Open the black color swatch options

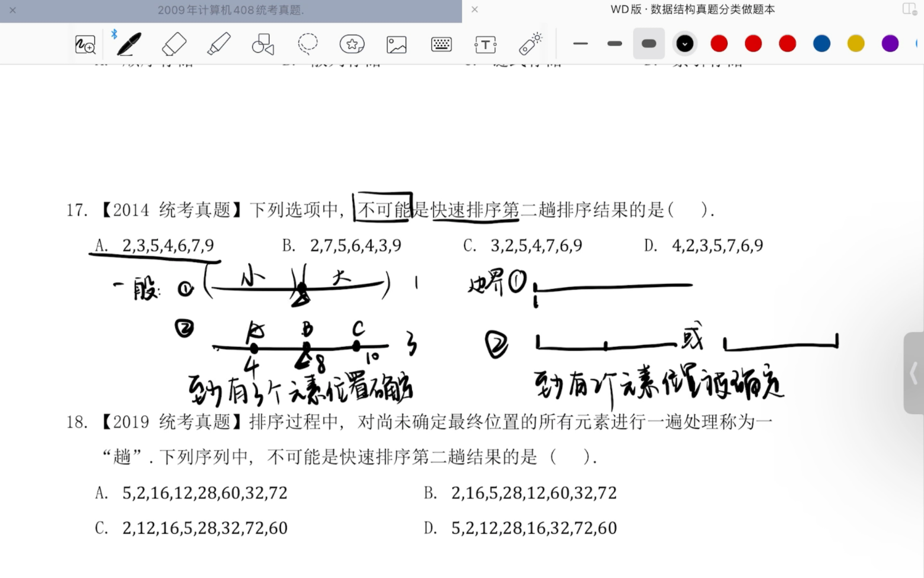[x=685, y=43]
